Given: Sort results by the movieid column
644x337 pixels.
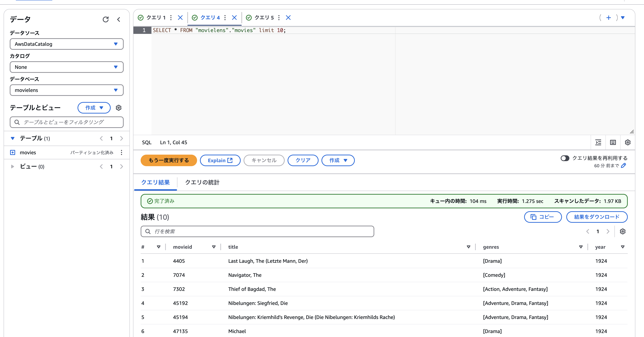Looking at the screenshot, I should (214, 247).
